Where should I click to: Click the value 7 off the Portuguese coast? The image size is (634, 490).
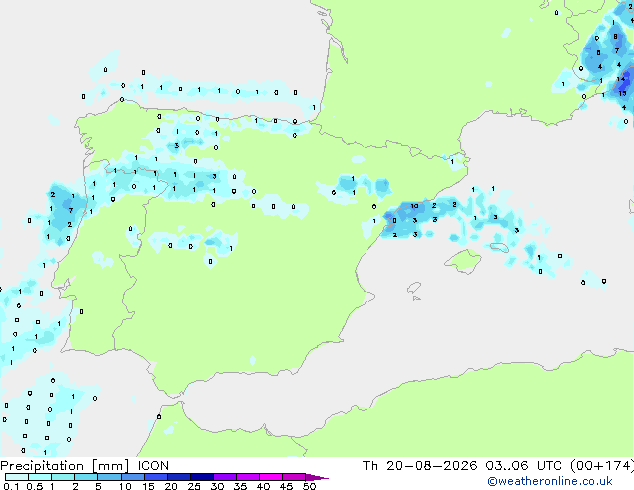click(x=71, y=210)
